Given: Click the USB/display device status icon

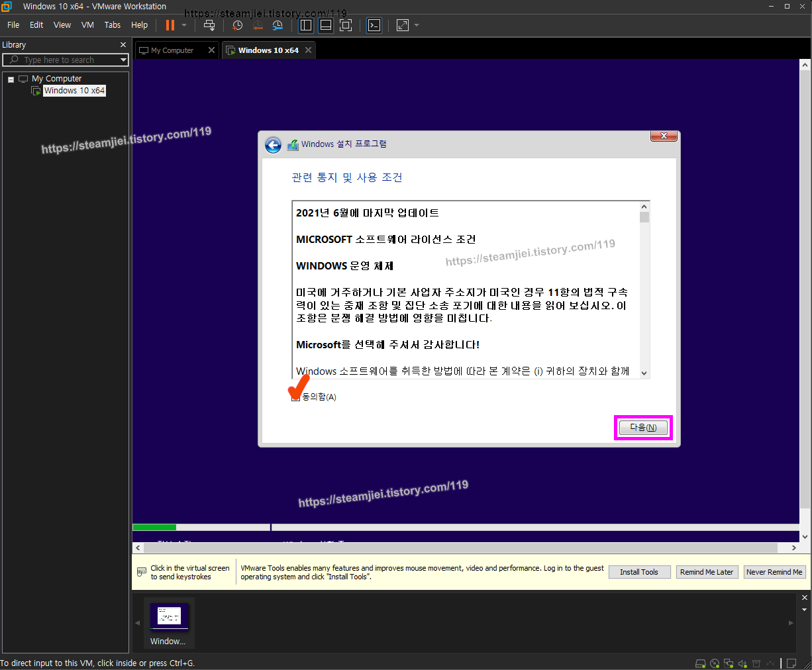Looking at the screenshot, I should coord(770,663).
